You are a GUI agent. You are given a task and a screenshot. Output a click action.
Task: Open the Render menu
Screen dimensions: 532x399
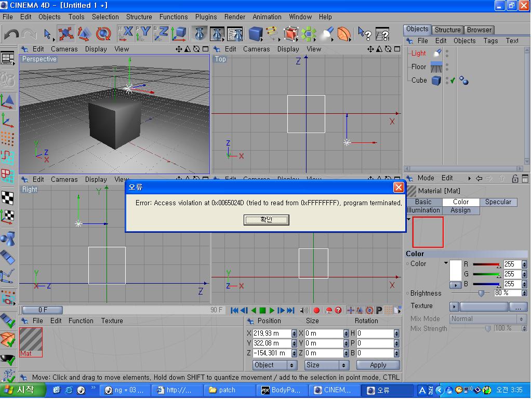(234, 17)
